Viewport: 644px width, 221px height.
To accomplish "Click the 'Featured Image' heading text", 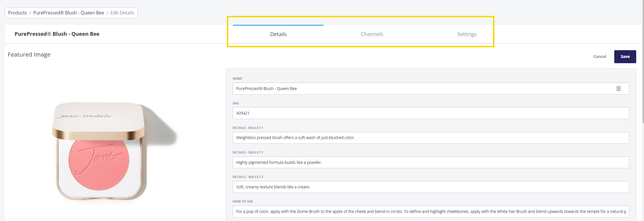I will [29, 55].
